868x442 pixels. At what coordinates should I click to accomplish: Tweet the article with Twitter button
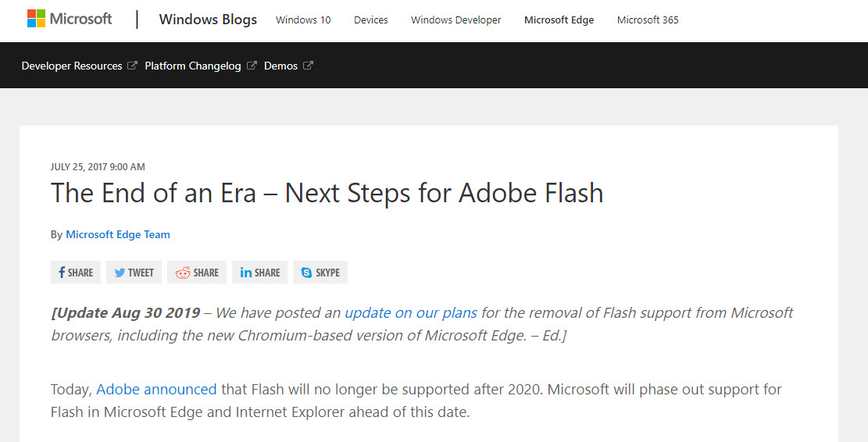coord(134,273)
